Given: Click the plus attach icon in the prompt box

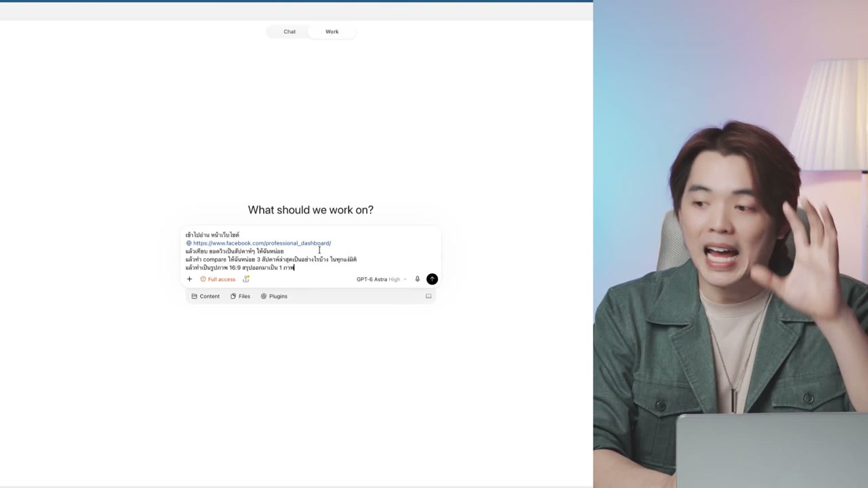Looking at the screenshot, I should point(189,279).
